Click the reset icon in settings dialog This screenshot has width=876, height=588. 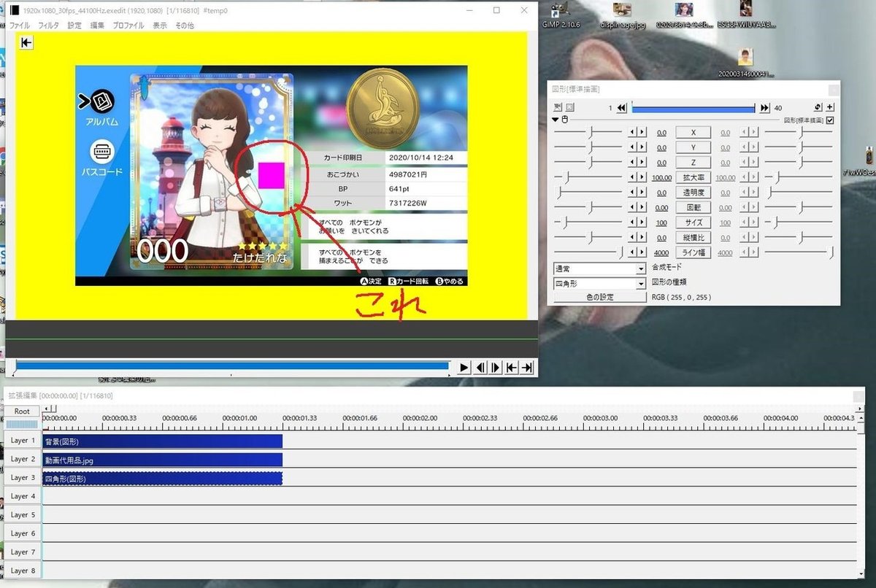(x=818, y=107)
